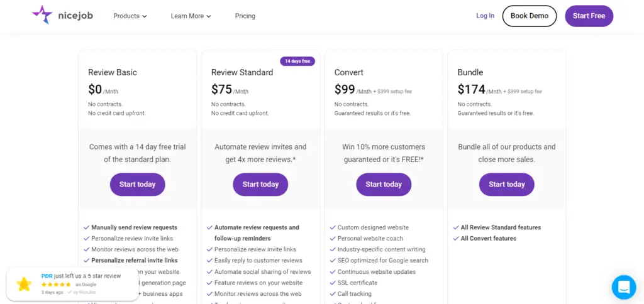Click checkmark beside Manually send review requests
Image resolution: width=644 pixels, height=304 pixels.
tap(86, 227)
